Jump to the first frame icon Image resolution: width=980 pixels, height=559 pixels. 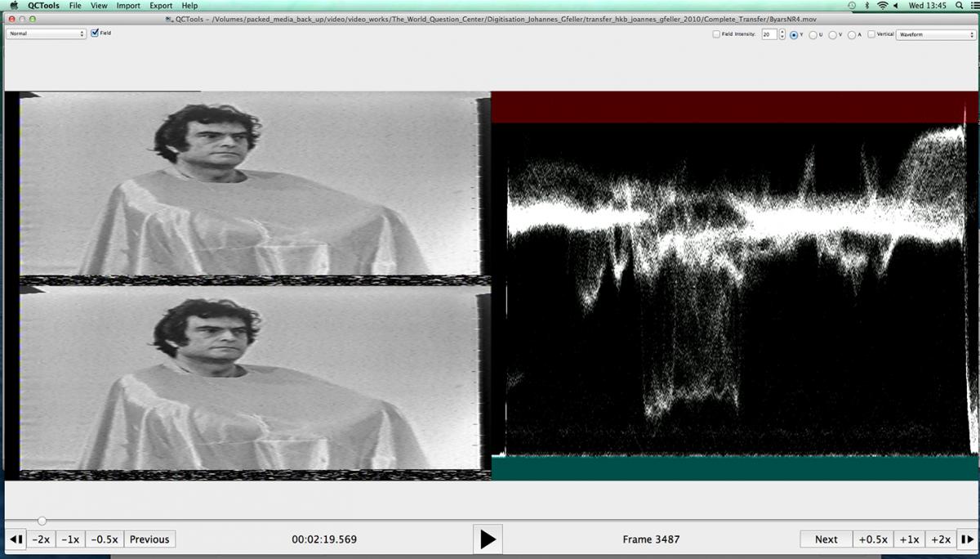16,539
